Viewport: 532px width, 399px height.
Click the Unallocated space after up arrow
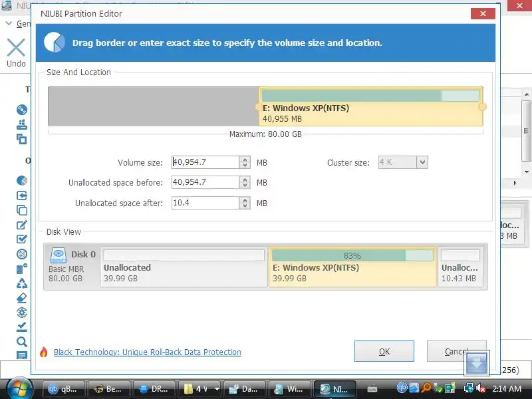[245, 200]
